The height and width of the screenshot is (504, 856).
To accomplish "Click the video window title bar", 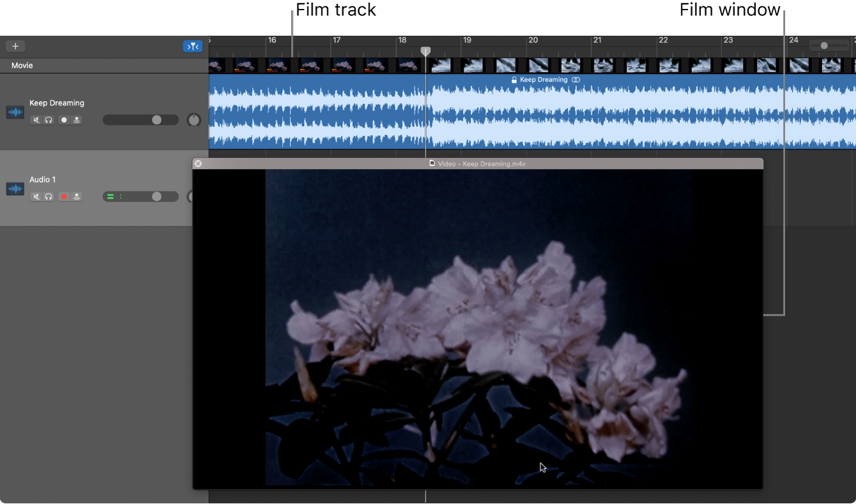I will pyautogui.click(x=477, y=163).
